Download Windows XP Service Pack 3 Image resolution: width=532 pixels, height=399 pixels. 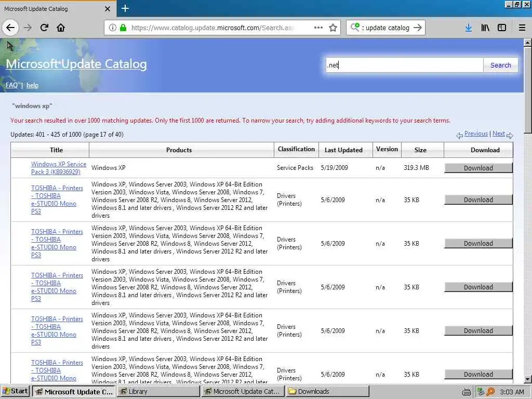click(x=478, y=168)
